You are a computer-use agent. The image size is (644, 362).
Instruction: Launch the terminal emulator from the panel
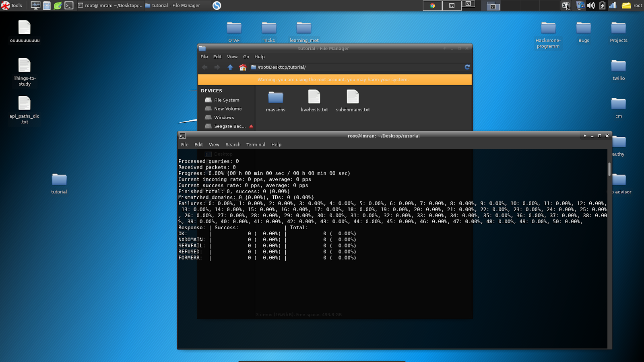click(69, 6)
